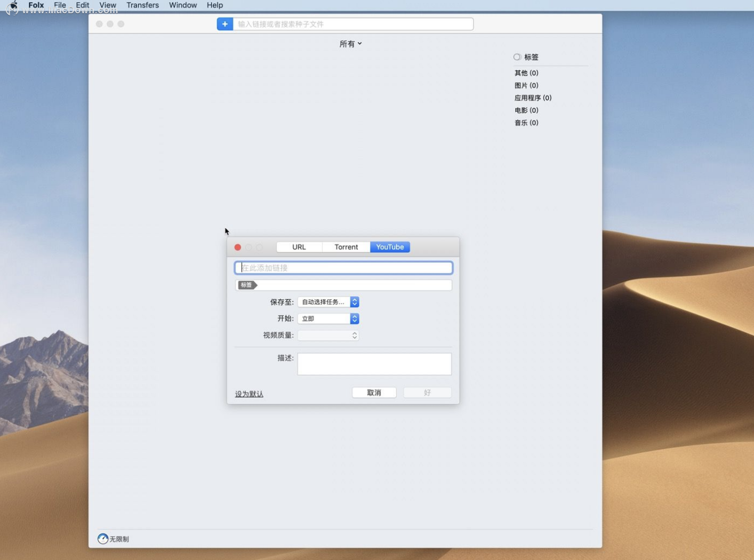
Task: Open the File menu
Action: (x=60, y=5)
